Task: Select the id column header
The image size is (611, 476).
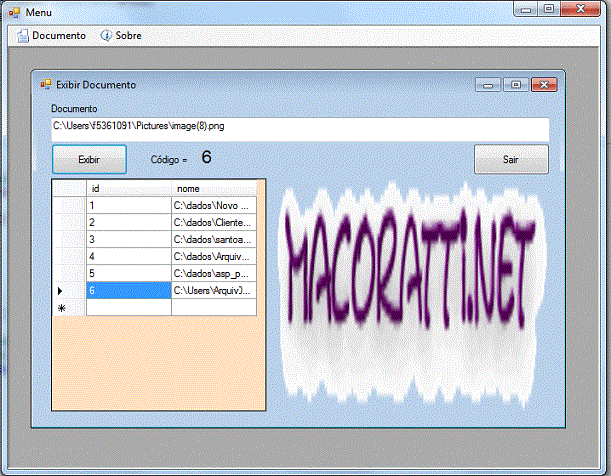Action: (x=129, y=189)
